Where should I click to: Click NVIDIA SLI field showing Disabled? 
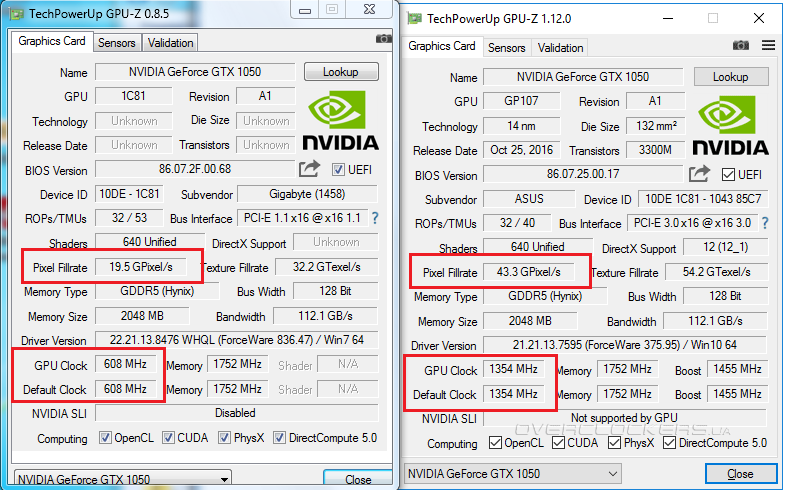coord(237,413)
